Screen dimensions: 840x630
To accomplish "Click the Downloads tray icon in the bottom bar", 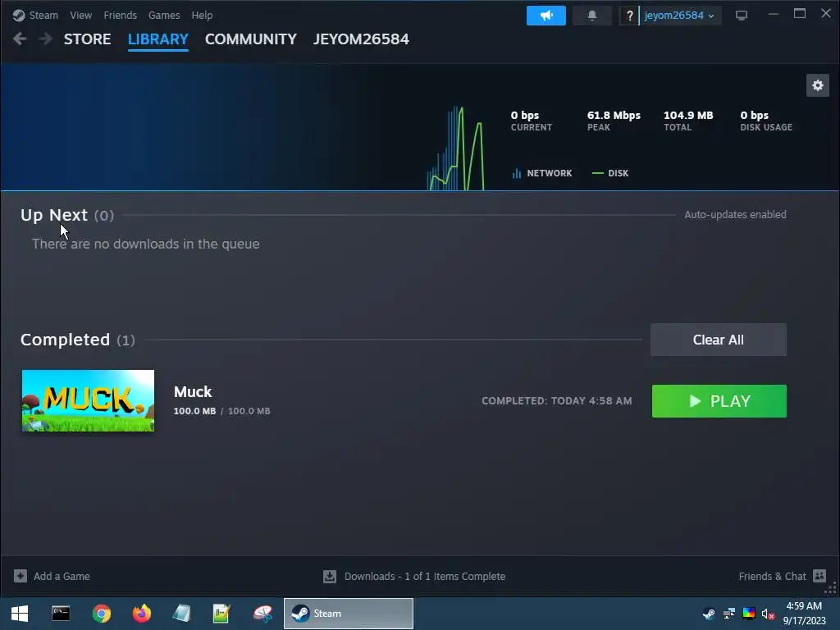I will tap(330, 576).
